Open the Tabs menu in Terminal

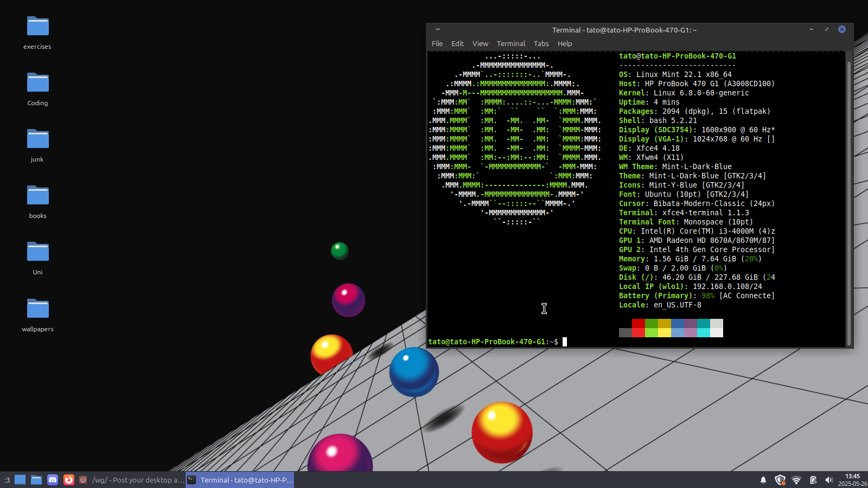[x=541, y=44]
